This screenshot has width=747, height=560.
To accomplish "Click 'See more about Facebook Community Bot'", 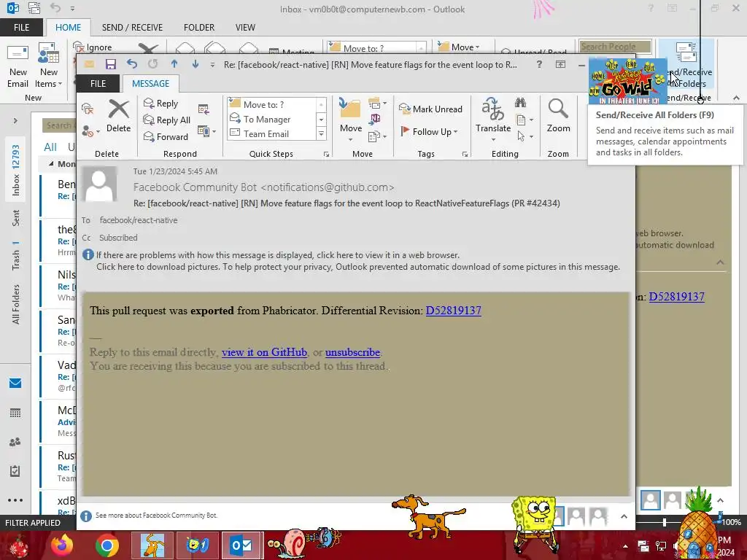I will [x=156, y=516].
